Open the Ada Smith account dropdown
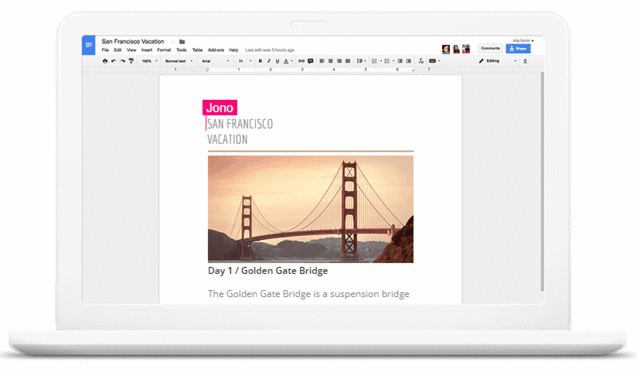The height and width of the screenshot is (376, 640). coord(523,41)
